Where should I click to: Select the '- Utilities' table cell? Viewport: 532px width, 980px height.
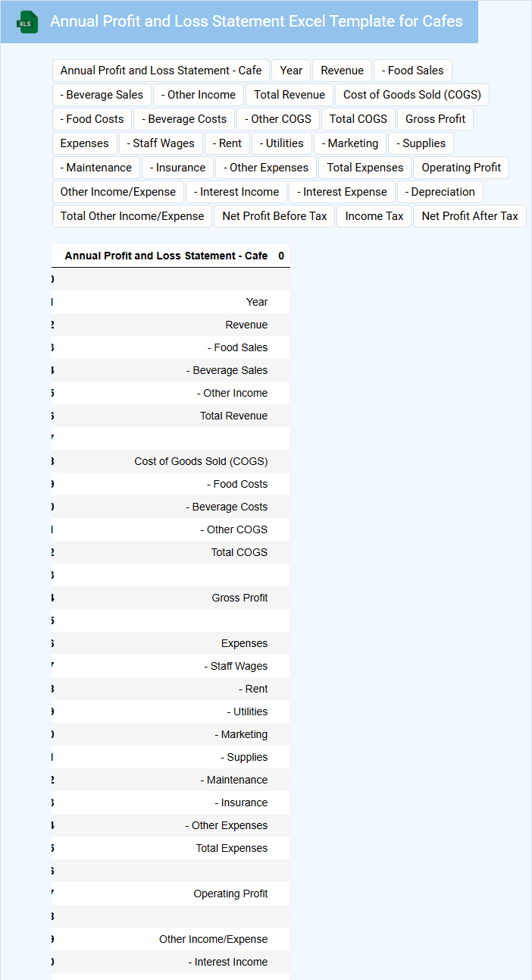[x=246, y=711]
